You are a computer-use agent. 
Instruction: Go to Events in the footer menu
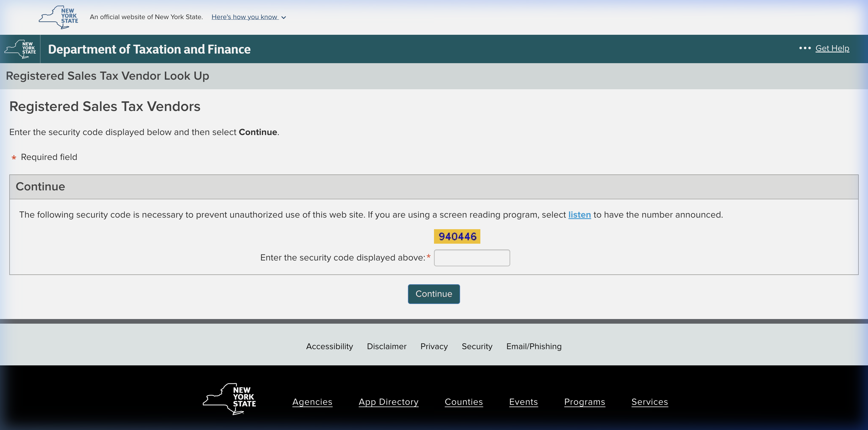click(x=523, y=402)
